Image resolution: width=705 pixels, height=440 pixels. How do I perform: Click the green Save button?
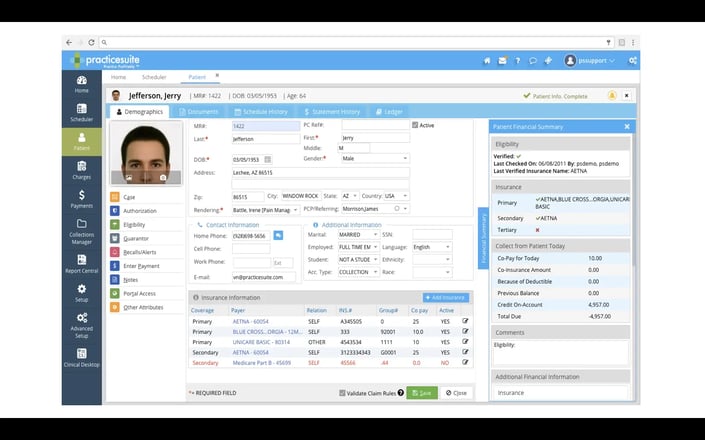(x=422, y=393)
